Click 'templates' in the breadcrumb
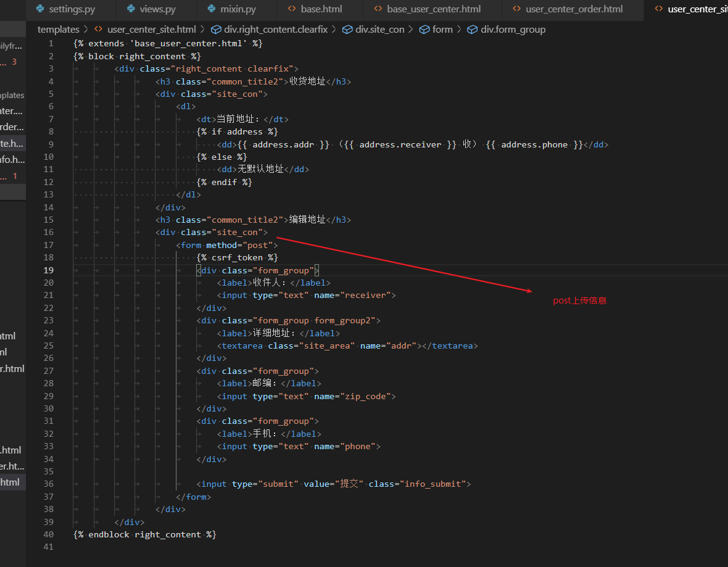The width and height of the screenshot is (728, 567). click(59, 29)
